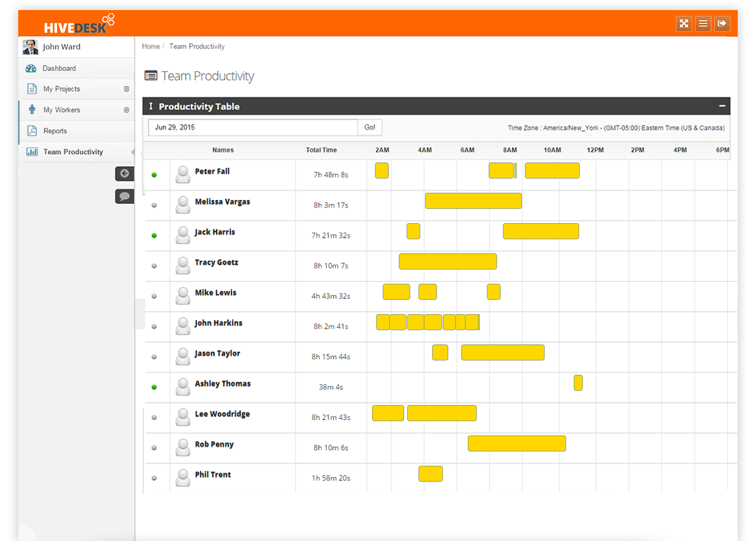Click John Harkins's avatar icon

pos(183,326)
